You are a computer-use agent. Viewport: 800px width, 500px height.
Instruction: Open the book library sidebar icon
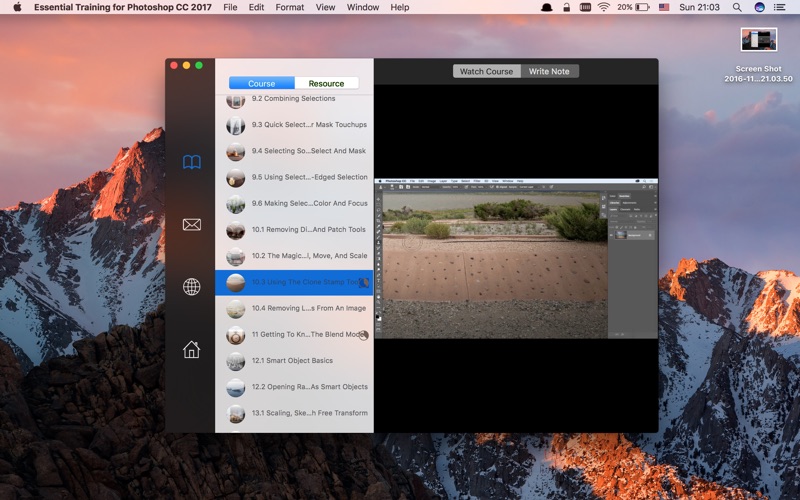pyautogui.click(x=192, y=162)
